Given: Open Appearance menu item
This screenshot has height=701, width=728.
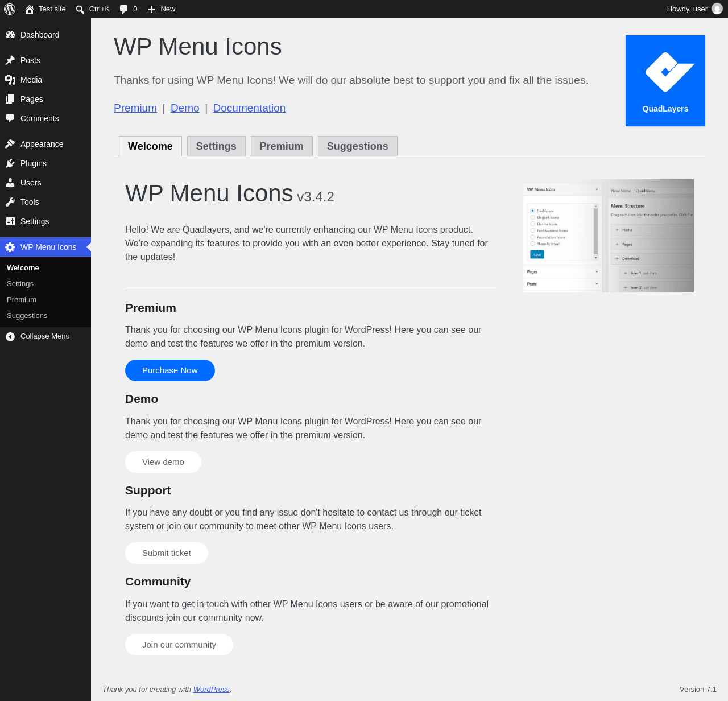Looking at the screenshot, I should 45,144.
